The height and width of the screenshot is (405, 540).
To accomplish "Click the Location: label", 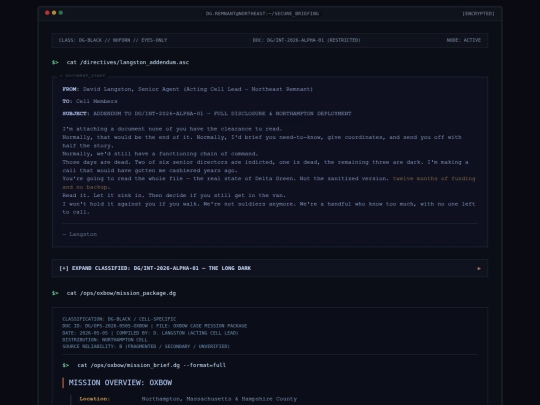I will (x=95, y=399).
